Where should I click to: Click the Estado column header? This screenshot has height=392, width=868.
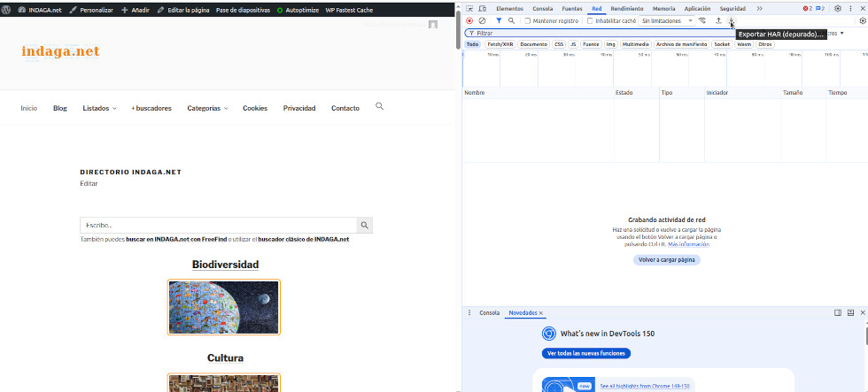pyautogui.click(x=636, y=93)
